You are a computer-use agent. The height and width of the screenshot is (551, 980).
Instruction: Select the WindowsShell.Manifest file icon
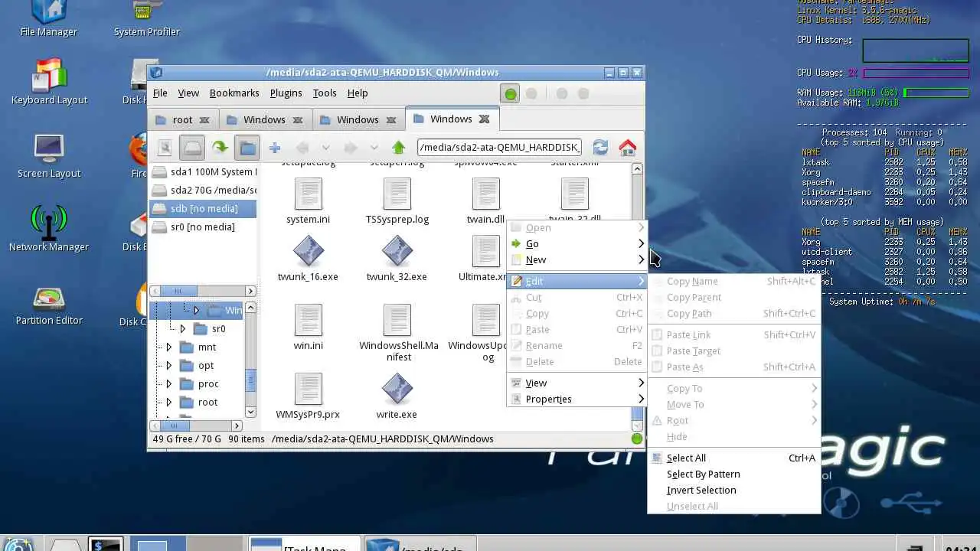tap(397, 320)
